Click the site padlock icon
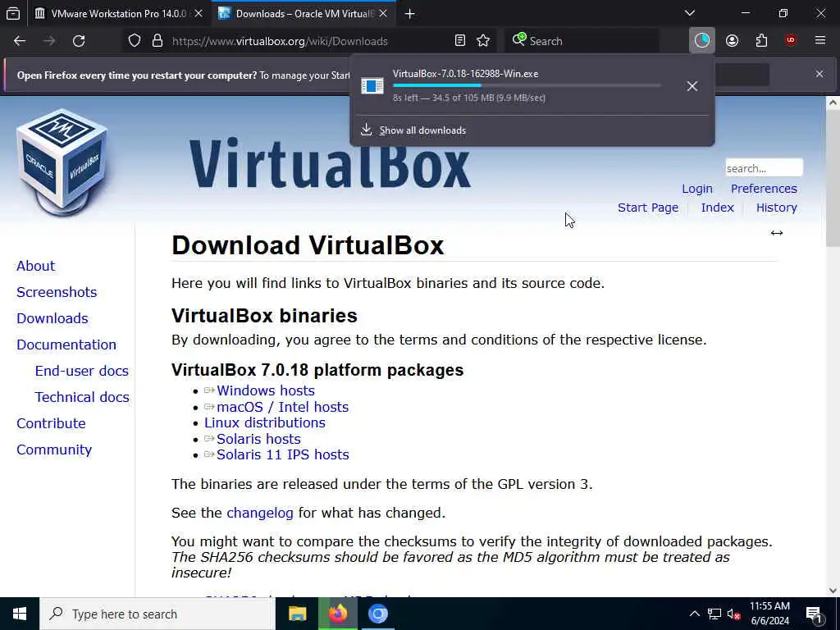This screenshot has width=840, height=630. [x=157, y=41]
